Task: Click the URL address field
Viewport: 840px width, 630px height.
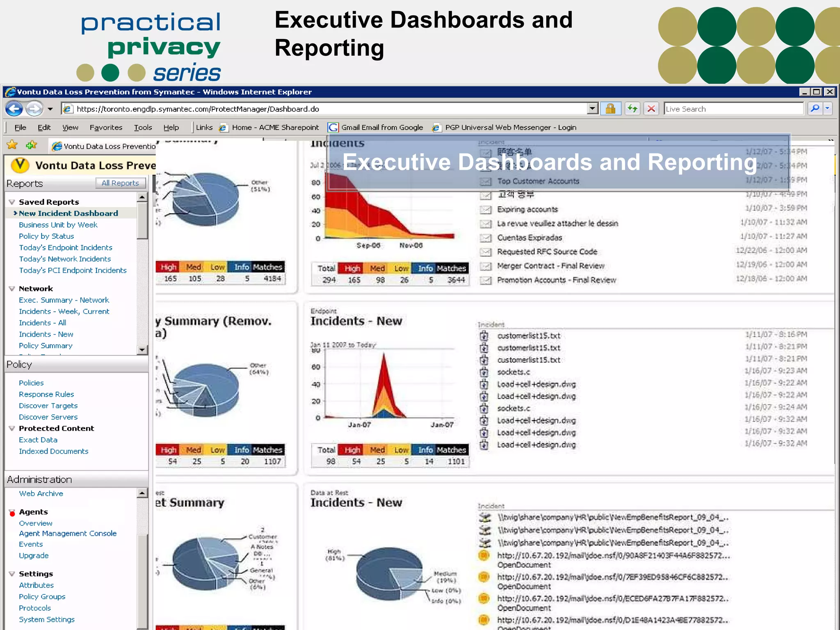Action: click(331, 109)
